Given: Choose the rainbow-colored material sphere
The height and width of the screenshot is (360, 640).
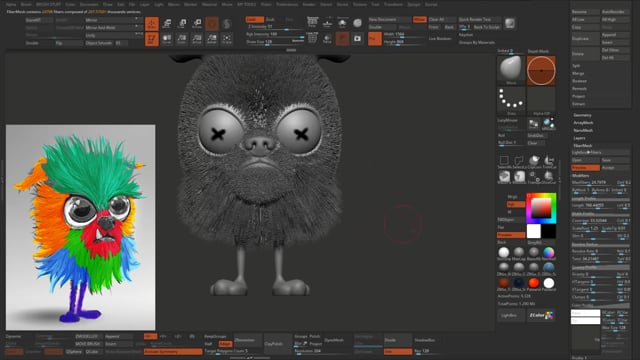Looking at the screenshot, I should (549, 252).
